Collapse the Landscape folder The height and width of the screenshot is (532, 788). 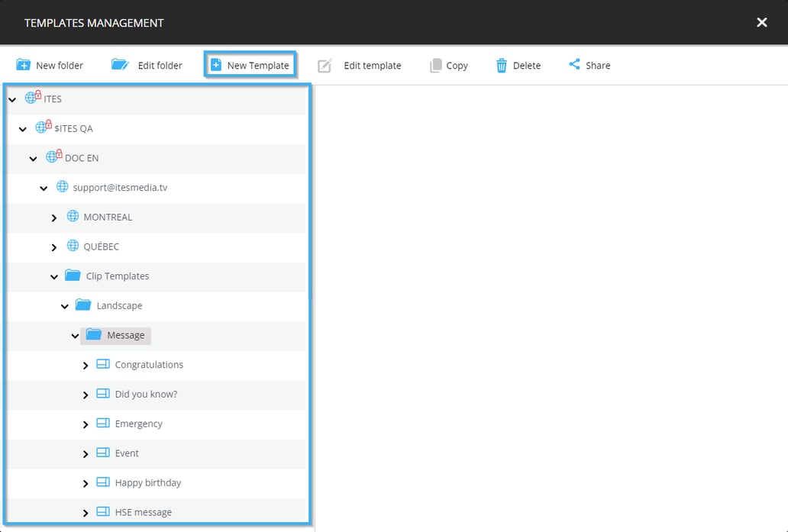tap(65, 306)
